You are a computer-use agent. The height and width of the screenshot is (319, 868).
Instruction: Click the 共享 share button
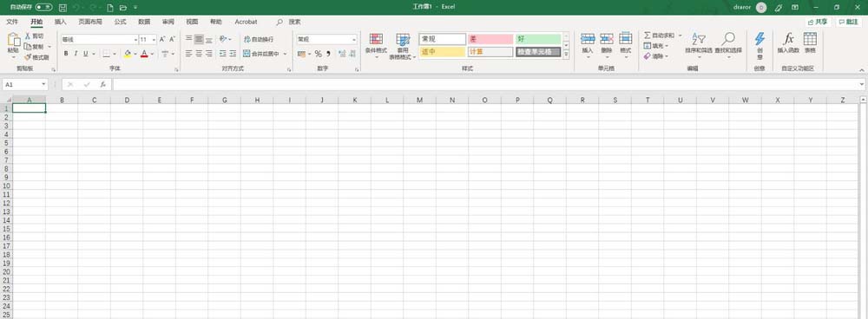[819, 22]
